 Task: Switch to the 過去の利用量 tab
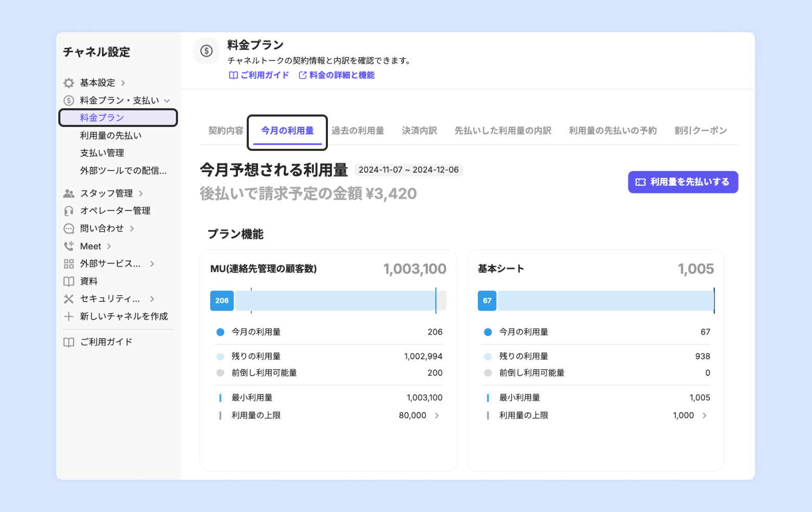(x=358, y=131)
